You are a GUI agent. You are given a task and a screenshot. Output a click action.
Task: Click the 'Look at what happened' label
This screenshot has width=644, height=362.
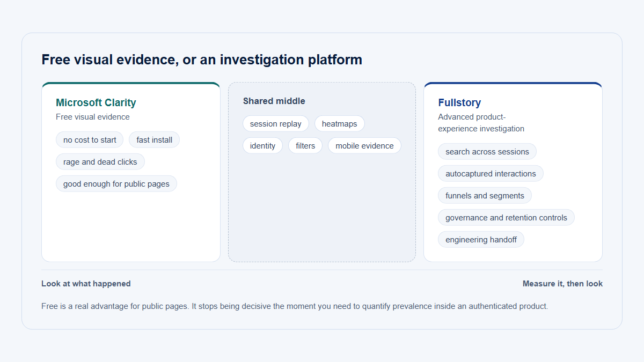click(x=86, y=284)
